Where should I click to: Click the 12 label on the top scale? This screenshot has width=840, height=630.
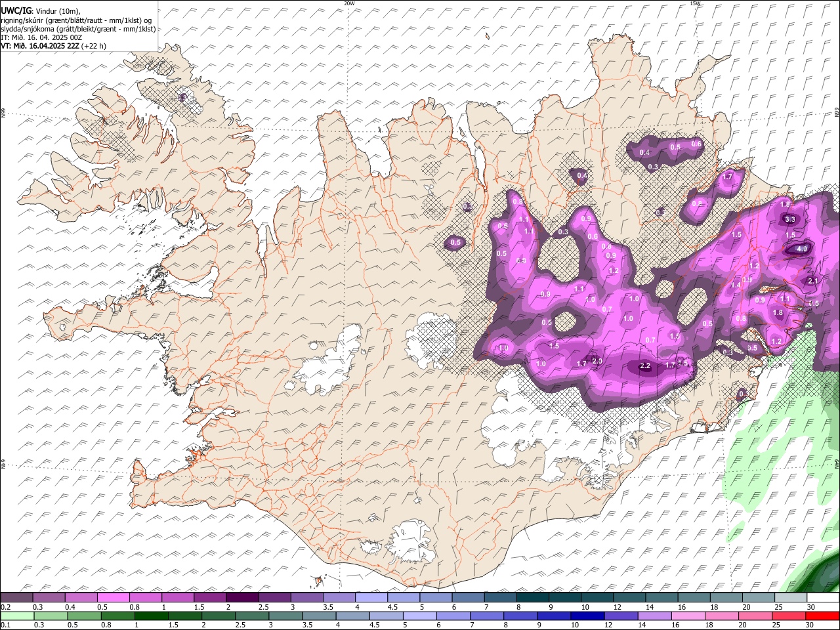pyautogui.click(x=618, y=607)
